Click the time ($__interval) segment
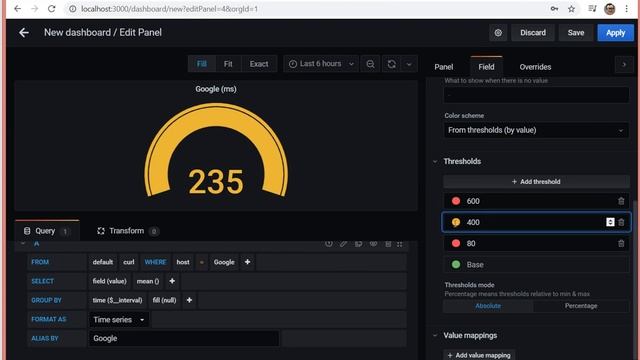Screen dimensions: 640x360 [x=117, y=300]
